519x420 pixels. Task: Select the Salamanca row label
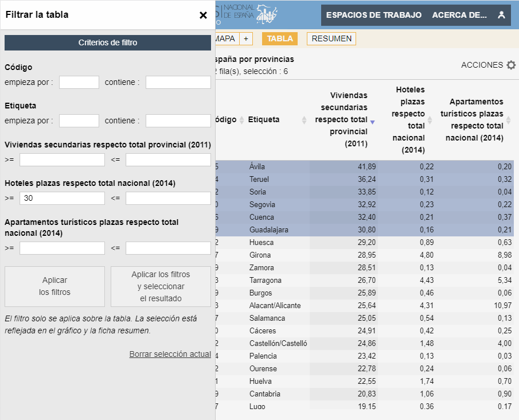click(267, 318)
